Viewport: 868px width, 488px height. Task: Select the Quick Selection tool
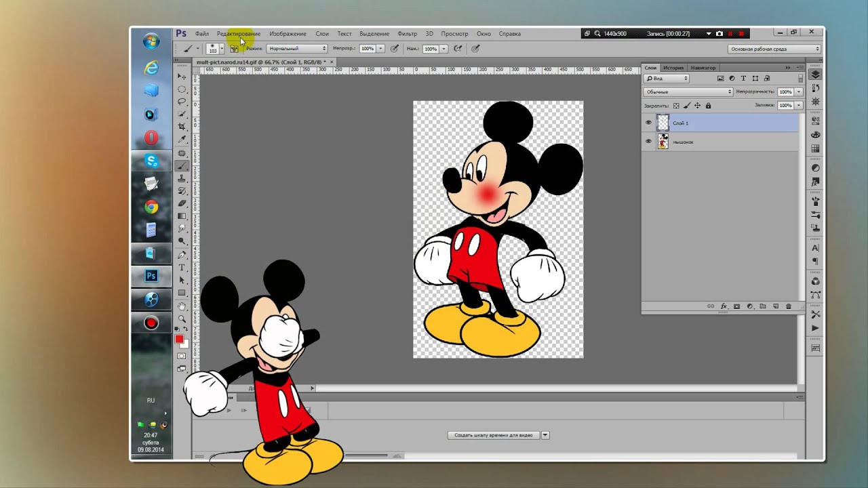(x=182, y=115)
